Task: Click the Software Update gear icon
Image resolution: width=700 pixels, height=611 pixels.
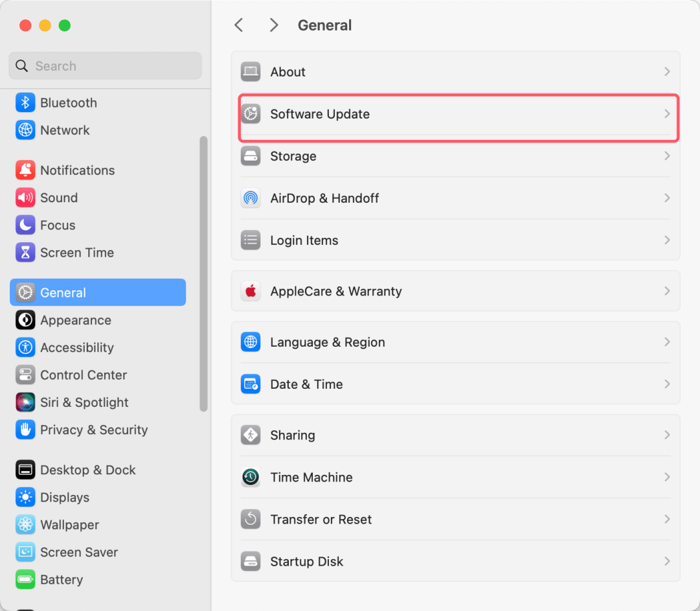Action: pos(251,113)
